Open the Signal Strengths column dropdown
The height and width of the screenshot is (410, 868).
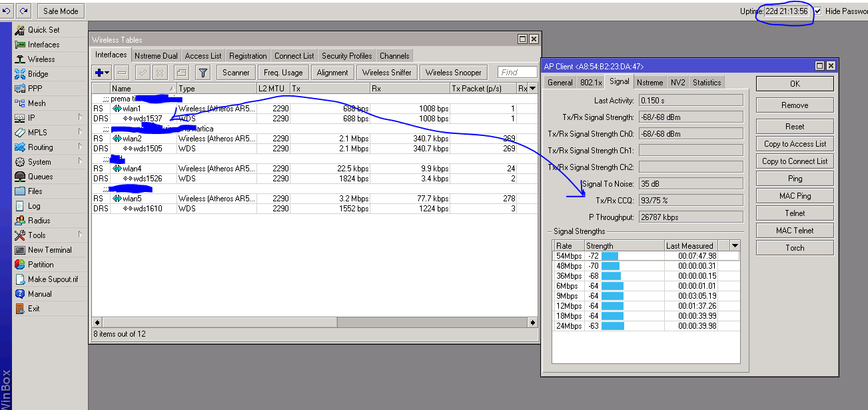point(735,246)
